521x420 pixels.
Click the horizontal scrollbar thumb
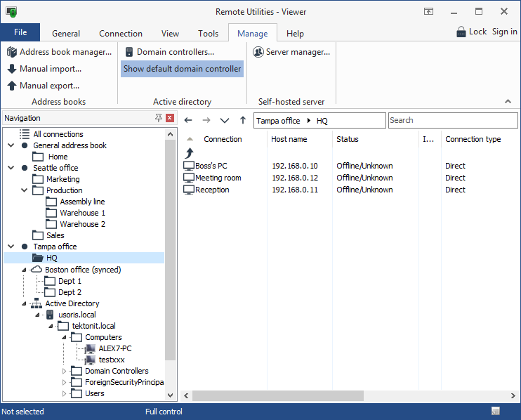(278, 395)
